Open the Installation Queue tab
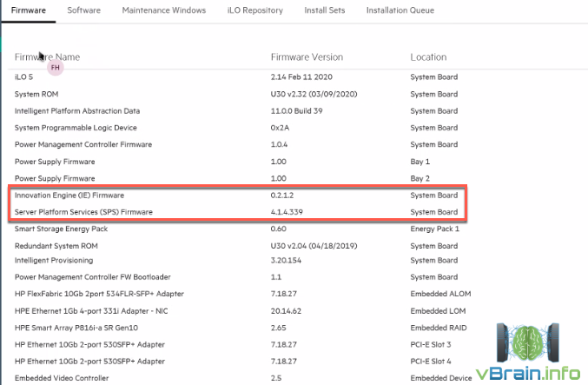Screen dimensions: 588x385 pyautogui.click(x=400, y=10)
